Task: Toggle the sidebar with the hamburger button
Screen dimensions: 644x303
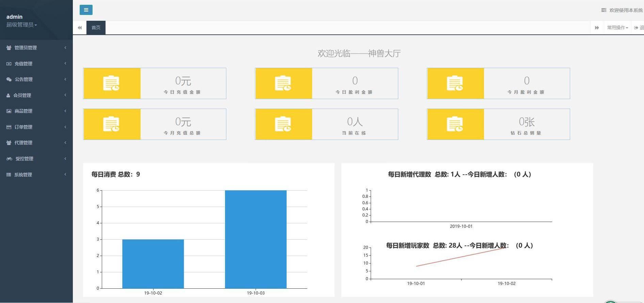Action: 86,10
